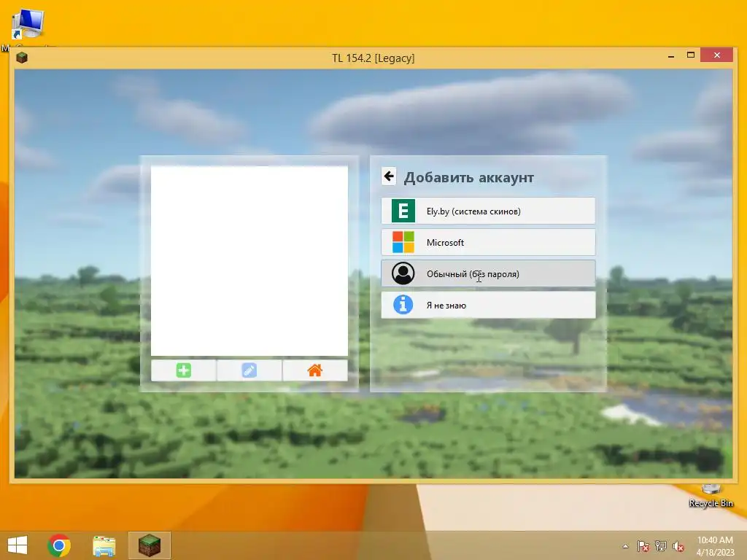The image size is (747, 560).
Task: Add a new account with green plus
Action: [x=183, y=370]
